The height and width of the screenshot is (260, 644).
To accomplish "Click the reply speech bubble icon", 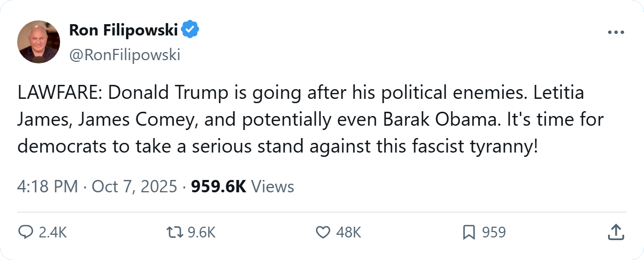I will pos(26,232).
